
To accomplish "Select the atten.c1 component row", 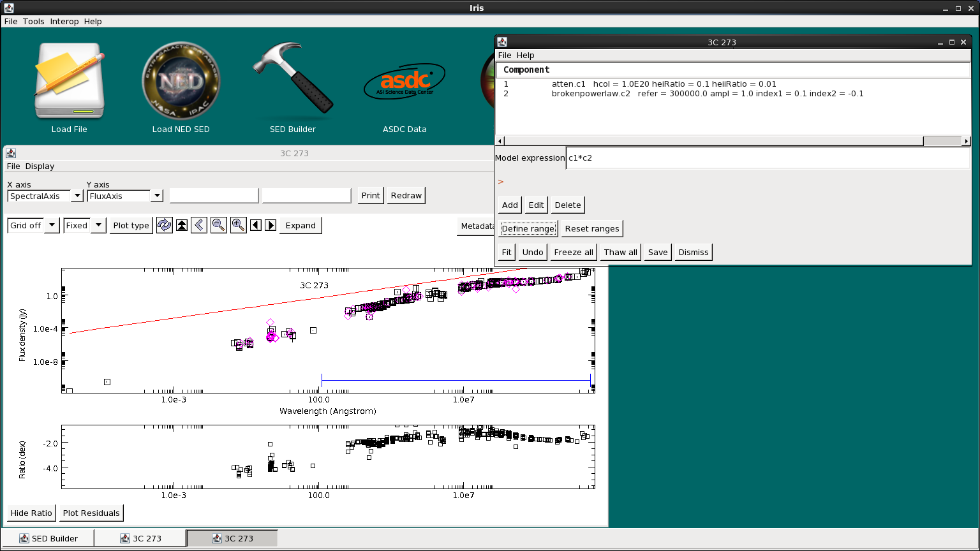I will click(x=733, y=84).
